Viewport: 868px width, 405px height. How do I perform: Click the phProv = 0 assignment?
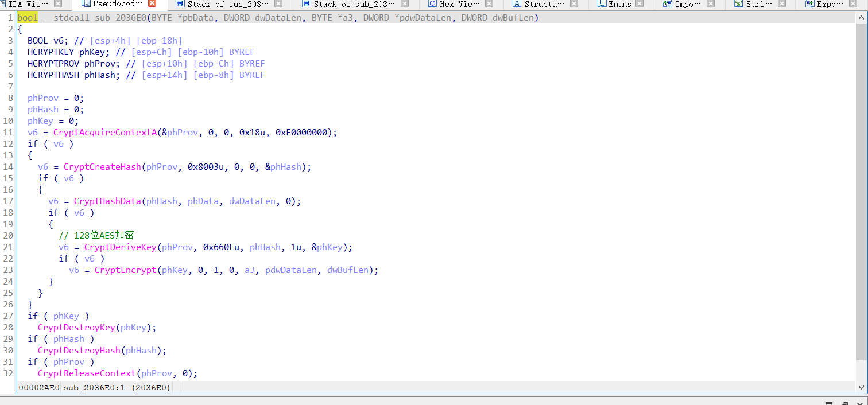[x=56, y=98]
